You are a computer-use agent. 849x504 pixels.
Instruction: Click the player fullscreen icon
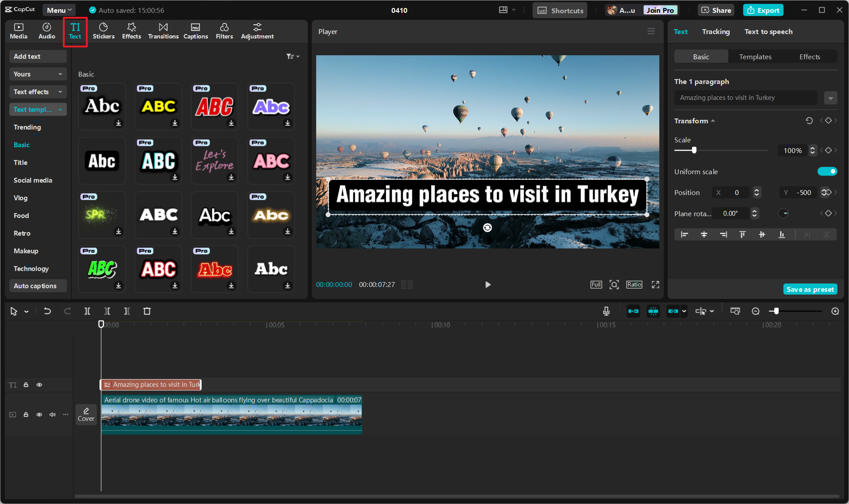coord(655,285)
